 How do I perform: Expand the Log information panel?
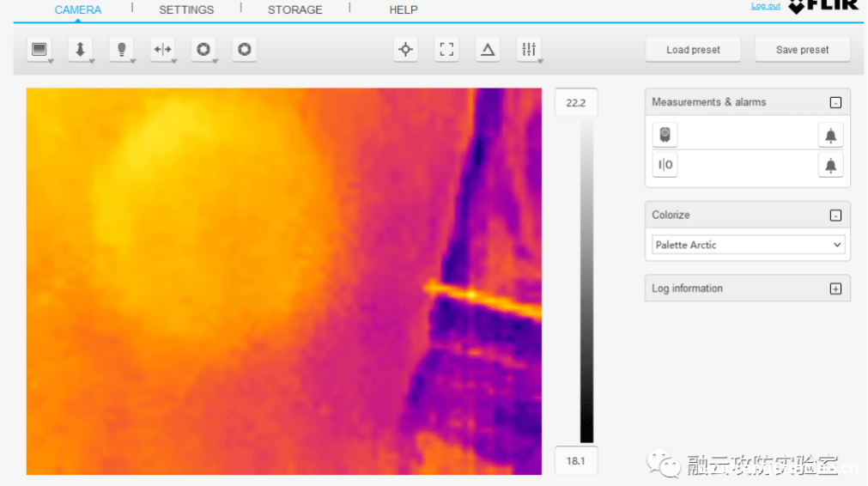tap(836, 289)
